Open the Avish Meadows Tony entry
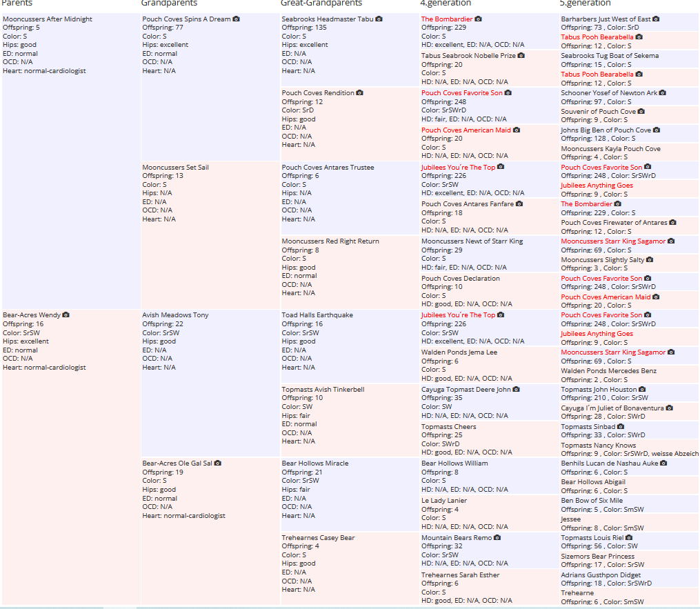This screenshot has height=609, width=700. coord(175,315)
